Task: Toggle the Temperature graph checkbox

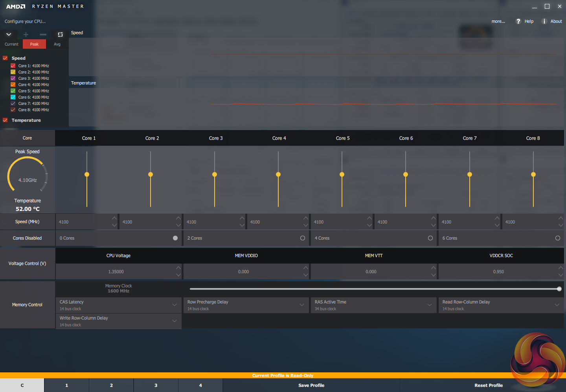Action: point(5,120)
